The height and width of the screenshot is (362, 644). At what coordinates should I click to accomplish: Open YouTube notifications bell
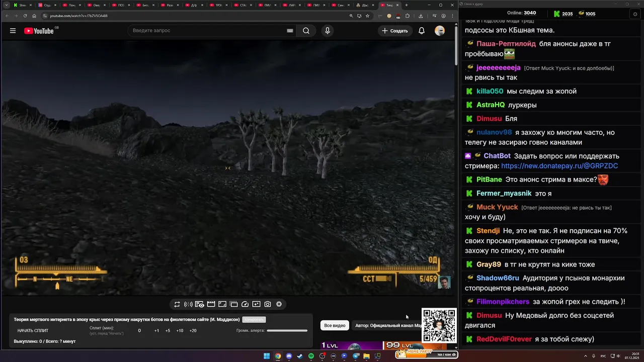point(422,31)
